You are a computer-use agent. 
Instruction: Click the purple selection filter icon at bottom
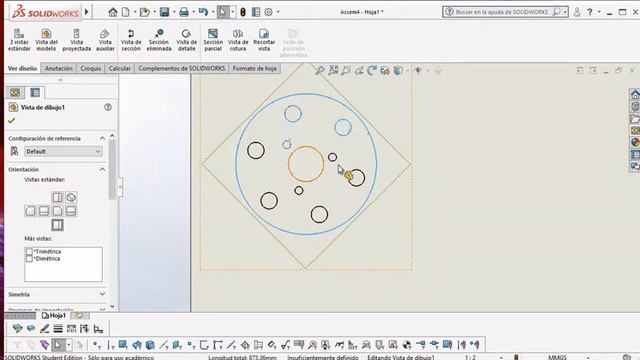coord(44,345)
